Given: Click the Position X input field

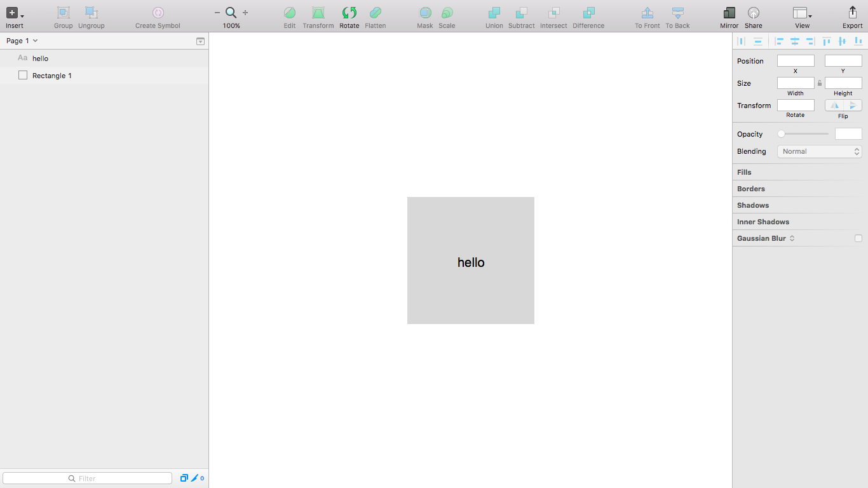Looking at the screenshot, I should (x=796, y=61).
